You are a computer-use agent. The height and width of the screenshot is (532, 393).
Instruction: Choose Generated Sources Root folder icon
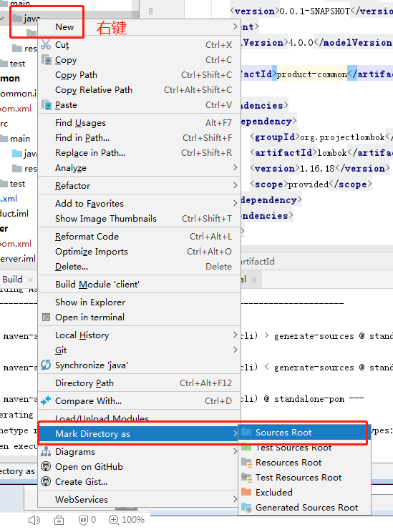point(246,508)
